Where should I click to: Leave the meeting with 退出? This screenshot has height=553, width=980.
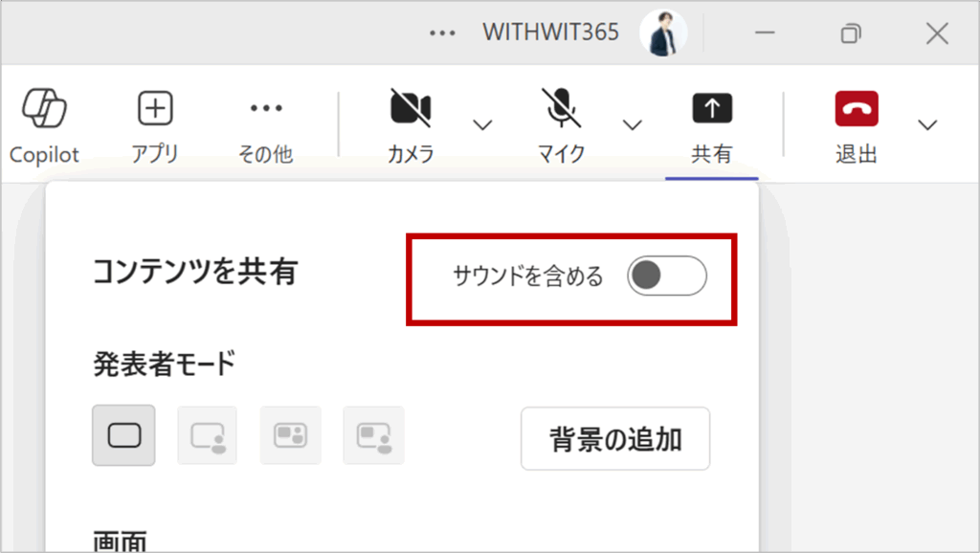[x=857, y=127]
